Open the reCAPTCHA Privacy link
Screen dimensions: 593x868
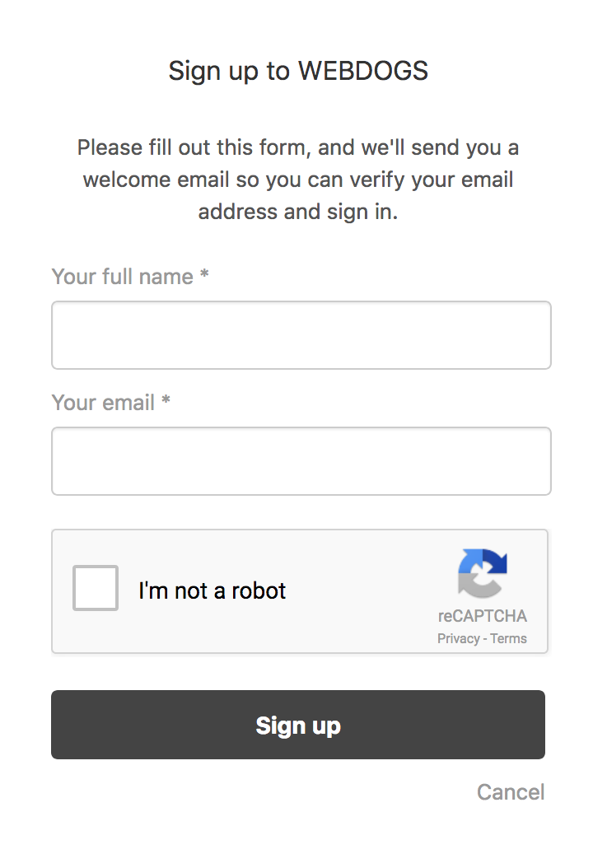coord(459,638)
